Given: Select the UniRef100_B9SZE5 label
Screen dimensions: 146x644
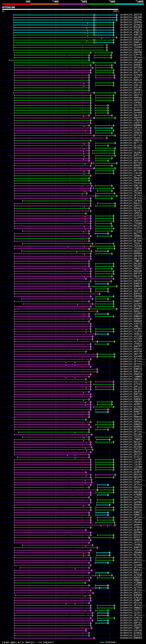Looking at the screenshot, I should pyautogui.click(x=131, y=27).
